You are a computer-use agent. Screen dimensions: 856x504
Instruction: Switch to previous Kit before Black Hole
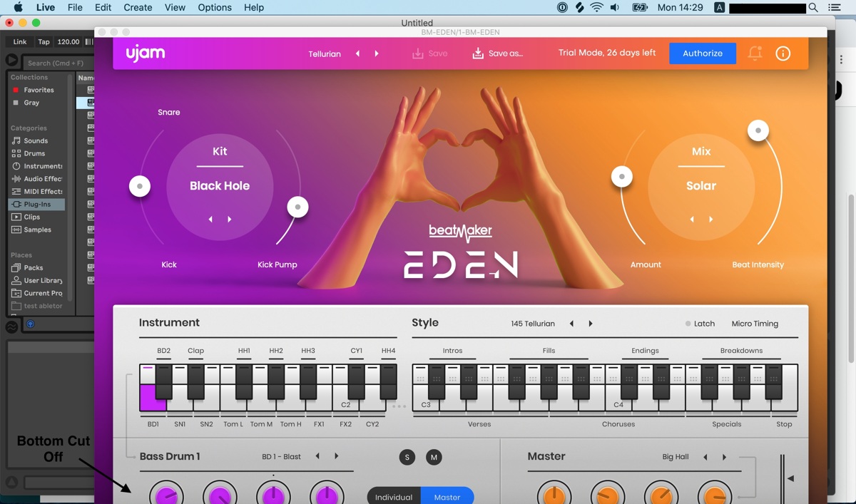[210, 220]
